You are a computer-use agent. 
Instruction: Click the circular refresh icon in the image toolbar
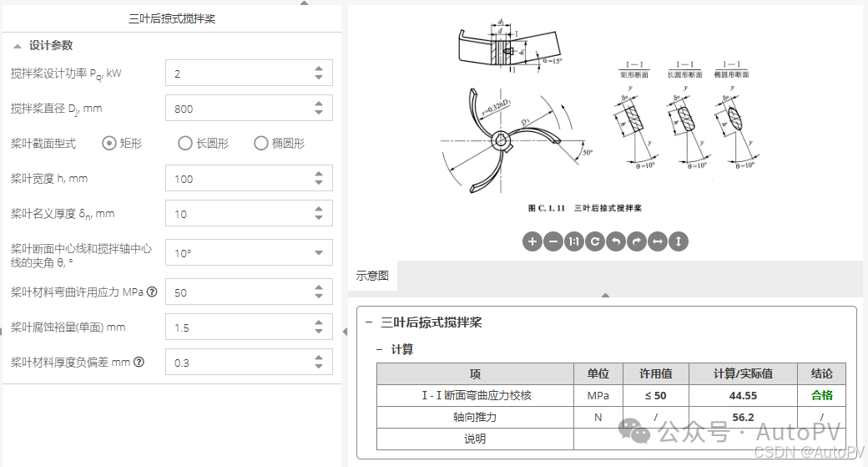click(595, 241)
